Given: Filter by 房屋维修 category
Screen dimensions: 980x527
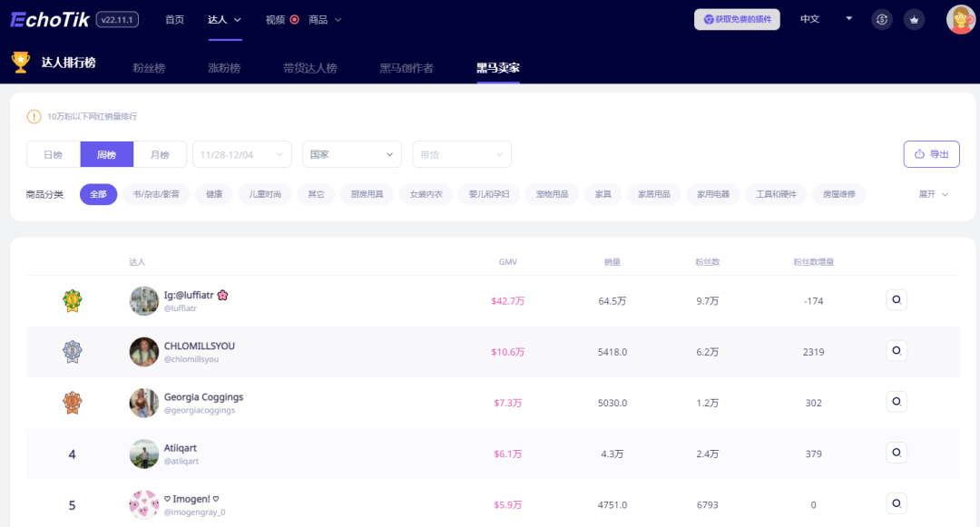Looking at the screenshot, I should [839, 194].
